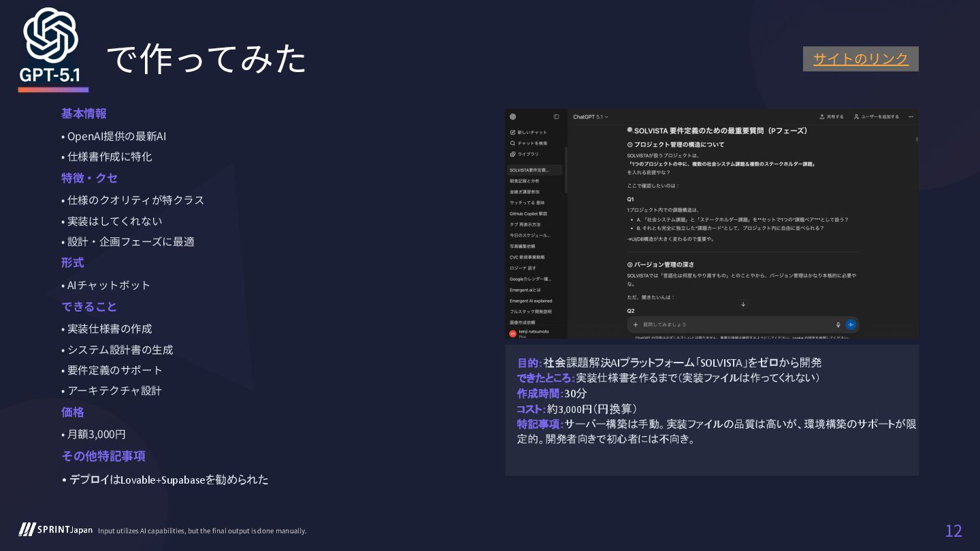
Task: Select the SOLVISTA要件定義 chat
Action: point(535,170)
